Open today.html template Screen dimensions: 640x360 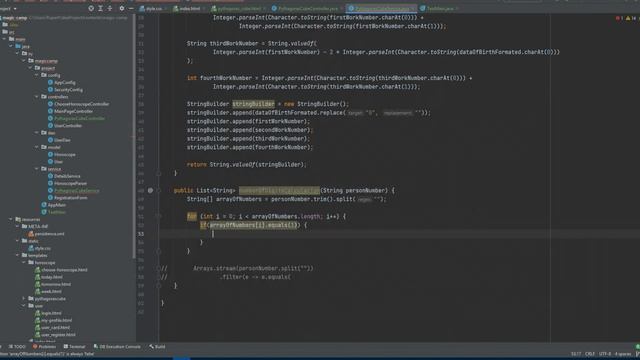[49, 277]
